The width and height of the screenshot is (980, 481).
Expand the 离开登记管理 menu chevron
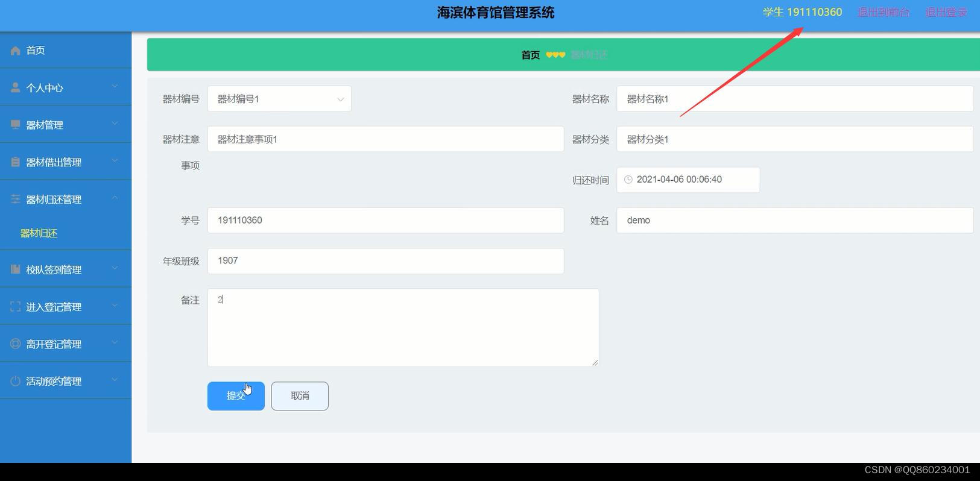(115, 343)
